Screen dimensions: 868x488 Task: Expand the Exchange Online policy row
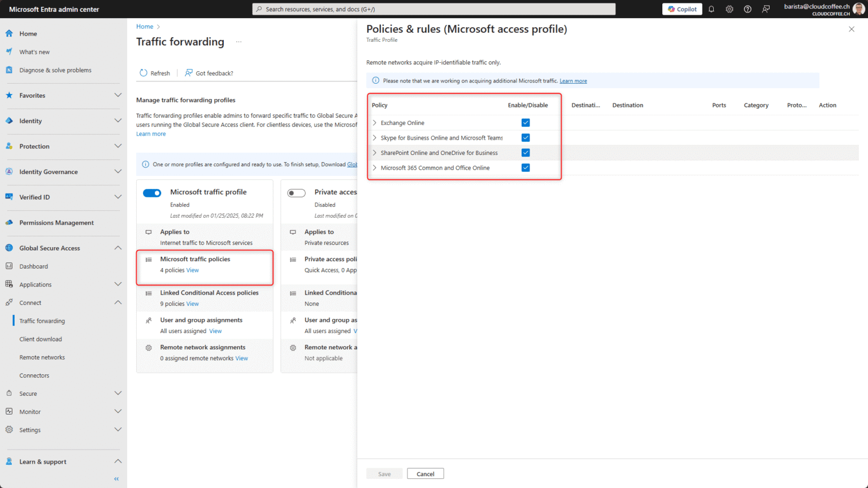click(x=374, y=122)
